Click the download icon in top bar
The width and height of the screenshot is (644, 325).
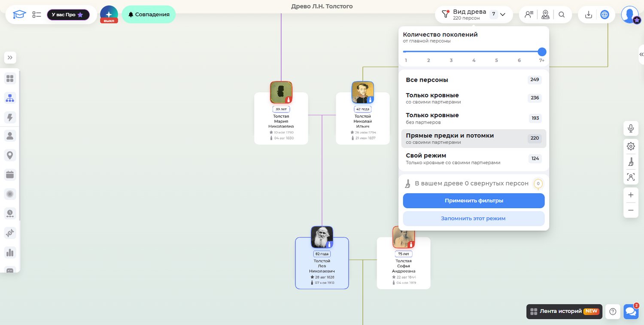click(x=589, y=15)
